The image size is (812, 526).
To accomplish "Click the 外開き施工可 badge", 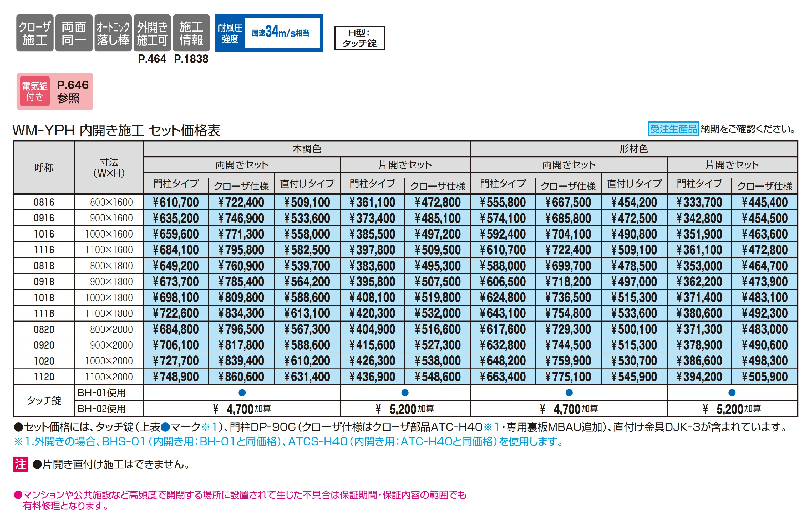I will 152,33.
